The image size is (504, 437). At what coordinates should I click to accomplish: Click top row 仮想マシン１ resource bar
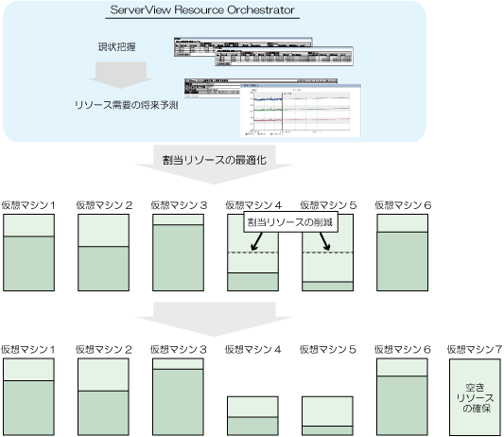tap(29, 253)
